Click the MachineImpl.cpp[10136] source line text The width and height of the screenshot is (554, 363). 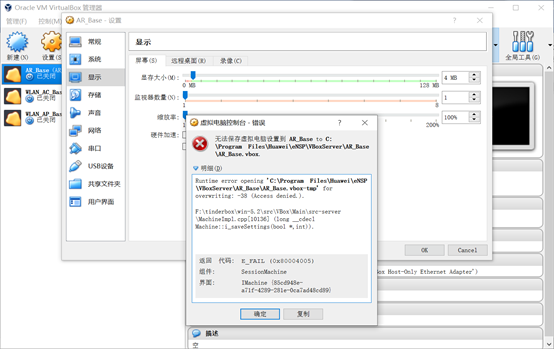pos(255,219)
